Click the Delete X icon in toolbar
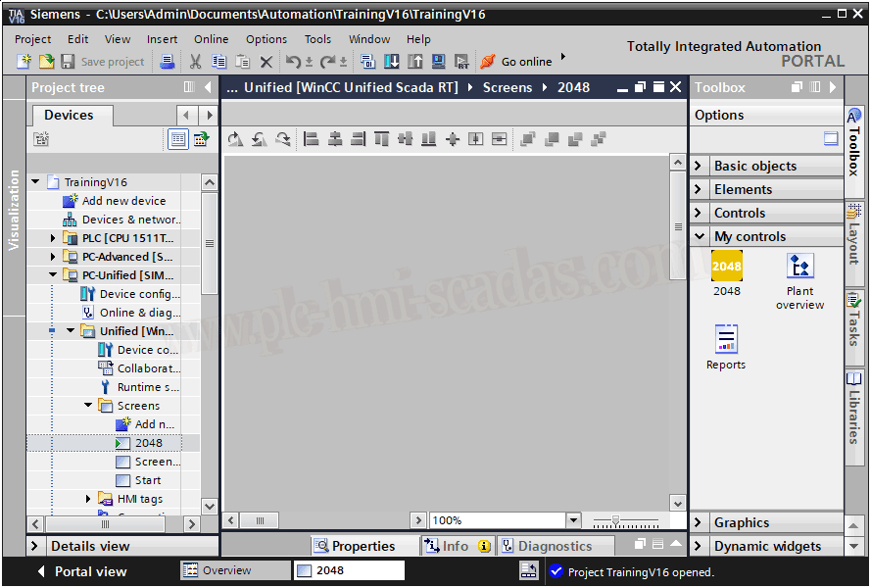Viewport: 871px width, 588px height. (x=266, y=62)
